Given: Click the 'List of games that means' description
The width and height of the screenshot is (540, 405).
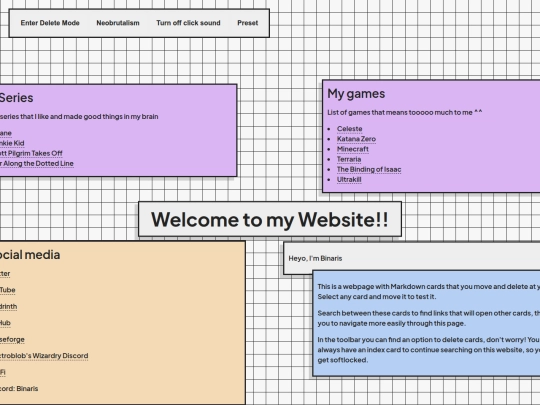Looking at the screenshot, I should pos(405,112).
